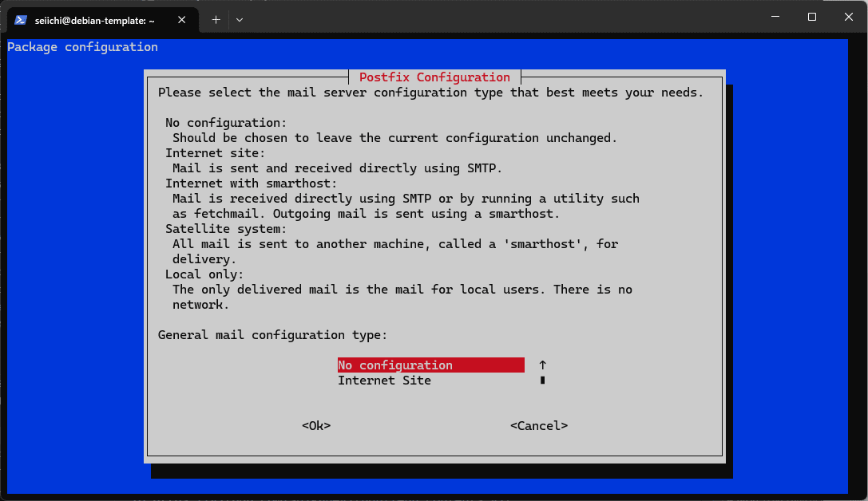Screen dimensions: 868x501
Task: Click the 'Internet site:' description heading
Action: pyautogui.click(x=215, y=153)
